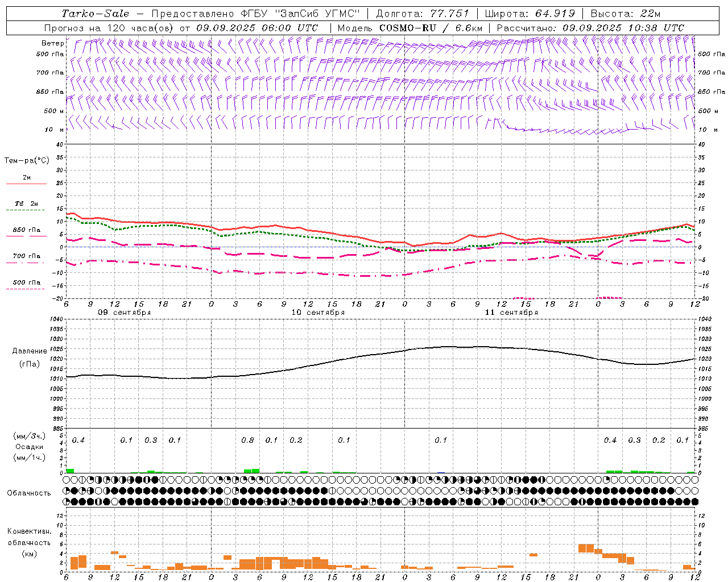Image resolution: width=728 pixels, height=582 pixels.
Task: Click the "Ветер" wind panel label
Action: (53, 43)
